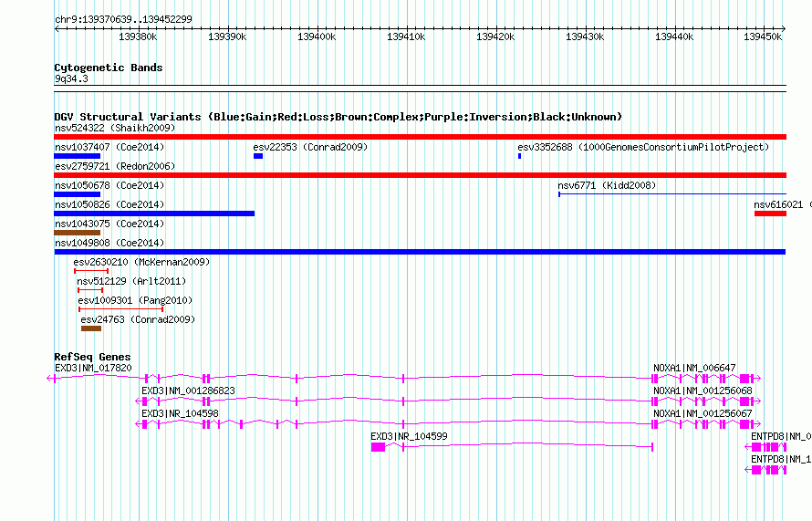Viewport: 812px width, 521px height.
Task: Click the lower ENTPD8|NM_1 gene label
Action: click(x=781, y=459)
